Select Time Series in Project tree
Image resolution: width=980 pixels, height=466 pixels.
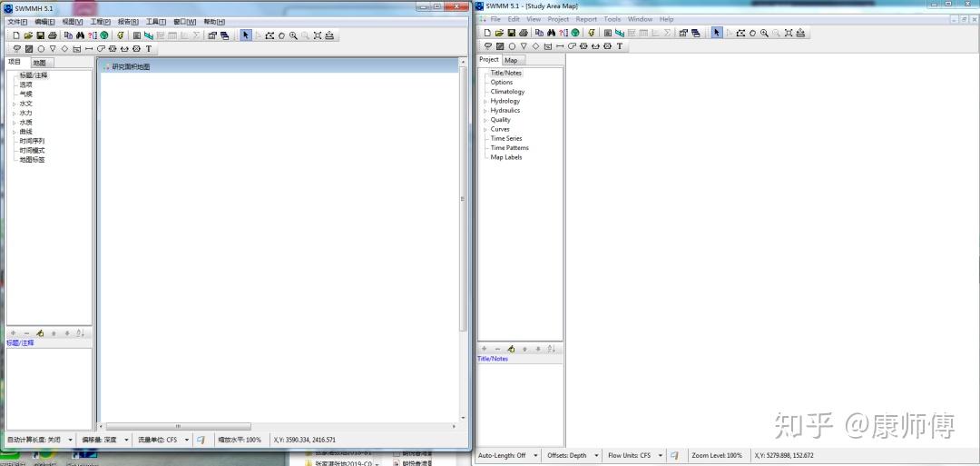click(x=506, y=139)
